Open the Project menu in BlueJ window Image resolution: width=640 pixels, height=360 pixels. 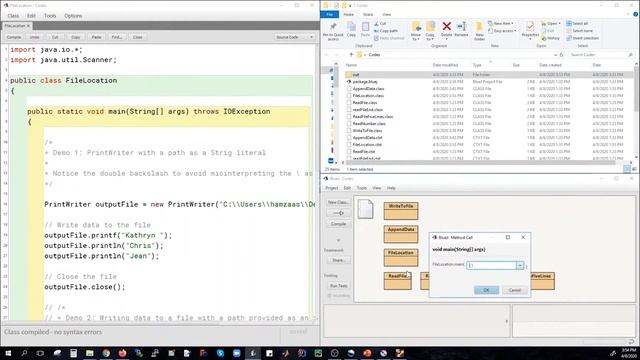pyautogui.click(x=332, y=188)
